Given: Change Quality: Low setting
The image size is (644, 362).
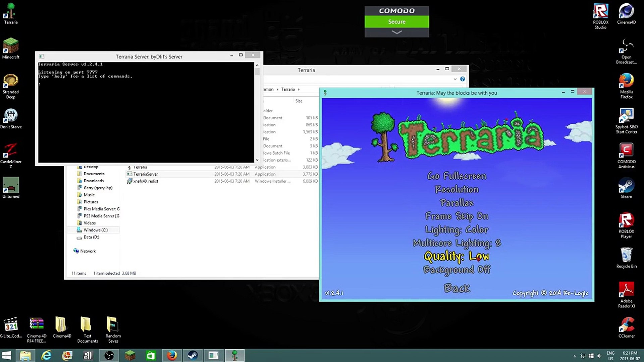Looking at the screenshot, I should pyautogui.click(x=457, y=256).
